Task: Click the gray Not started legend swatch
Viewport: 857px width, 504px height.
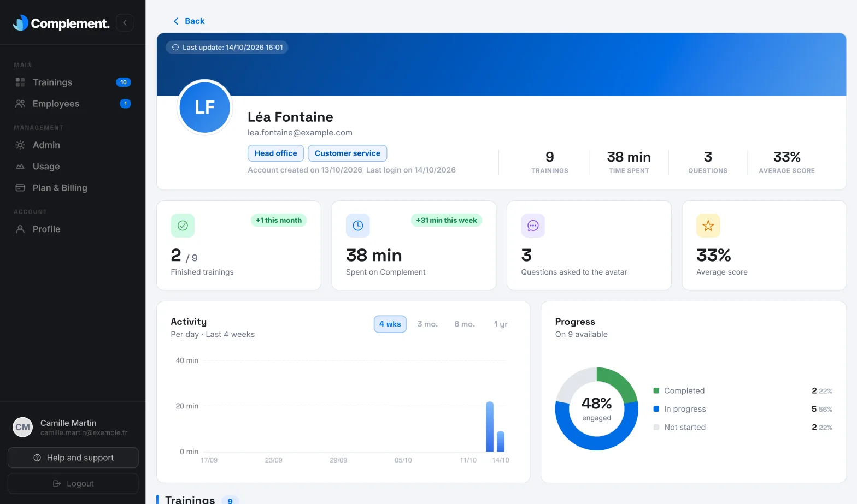Action: [656, 428]
